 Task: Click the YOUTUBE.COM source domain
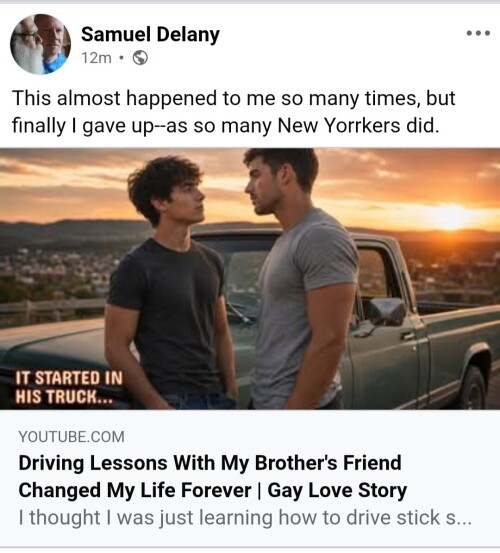[x=72, y=437]
